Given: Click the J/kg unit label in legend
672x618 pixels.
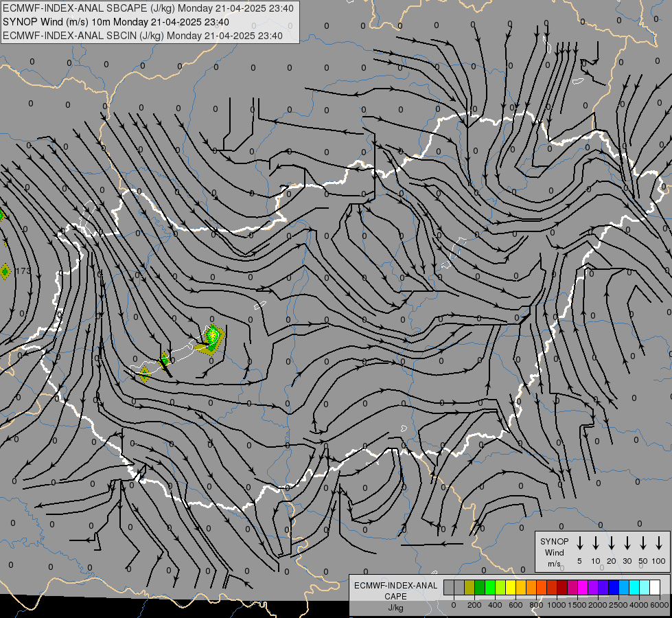Looking at the screenshot, I should tap(395, 608).
